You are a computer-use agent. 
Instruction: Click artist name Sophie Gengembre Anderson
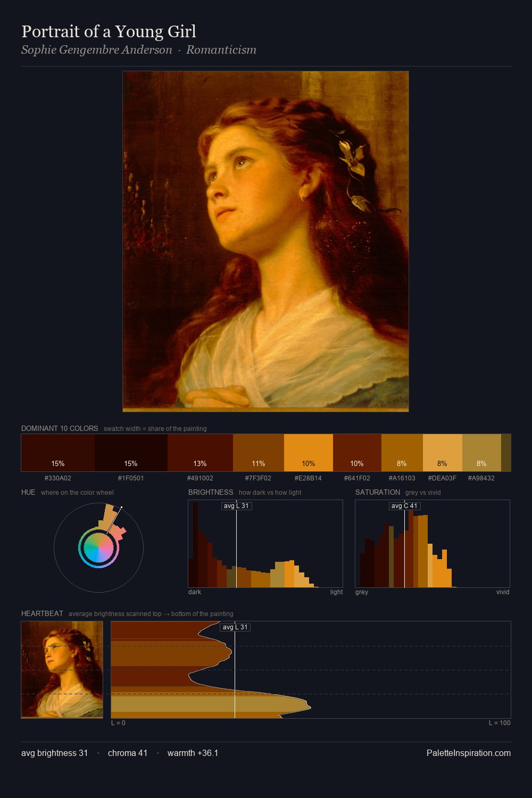[97, 50]
